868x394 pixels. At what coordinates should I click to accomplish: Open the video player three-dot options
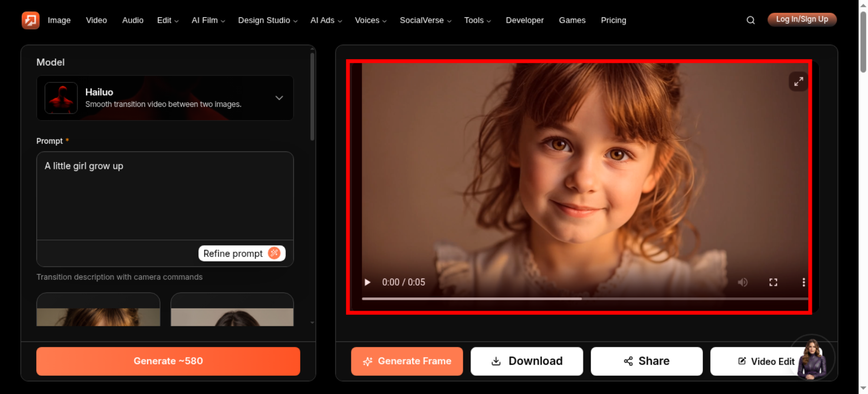coord(803,282)
